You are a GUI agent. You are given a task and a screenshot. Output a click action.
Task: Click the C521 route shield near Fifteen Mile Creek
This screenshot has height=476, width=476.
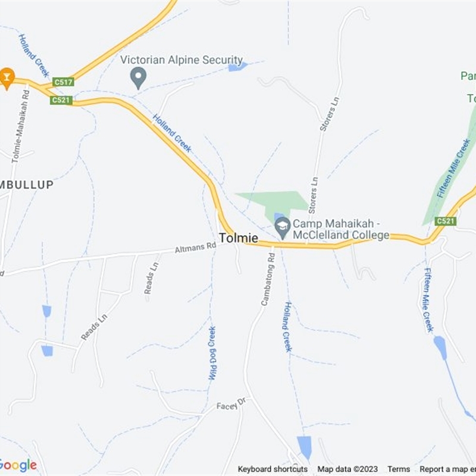(x=445, y=221)
